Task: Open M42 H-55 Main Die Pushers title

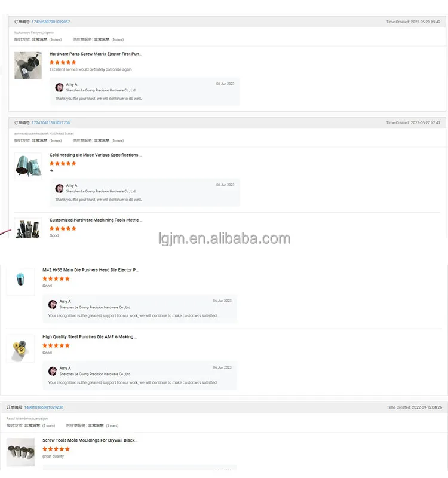Action: [x=90, y=270]
